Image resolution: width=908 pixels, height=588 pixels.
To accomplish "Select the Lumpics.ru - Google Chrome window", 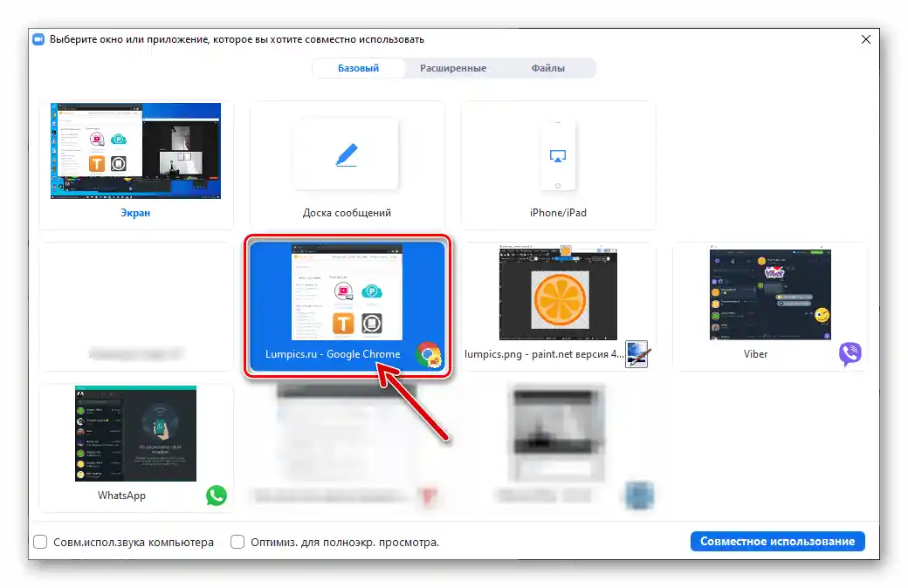I will pos(347,294).
